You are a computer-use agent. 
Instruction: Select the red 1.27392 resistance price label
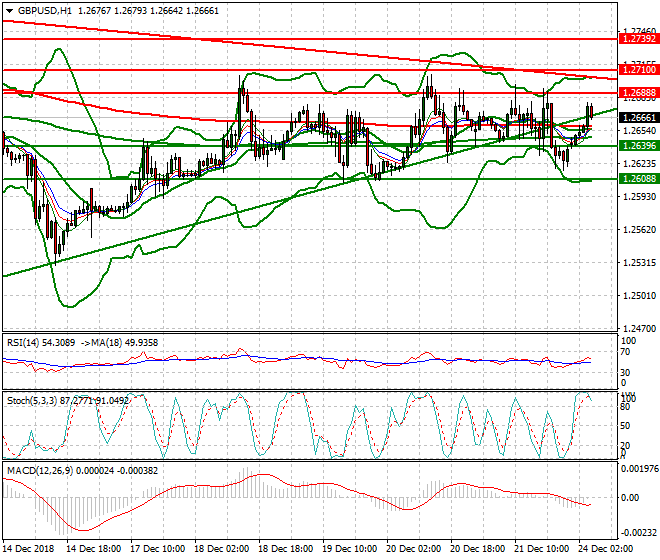coord(639,39)
